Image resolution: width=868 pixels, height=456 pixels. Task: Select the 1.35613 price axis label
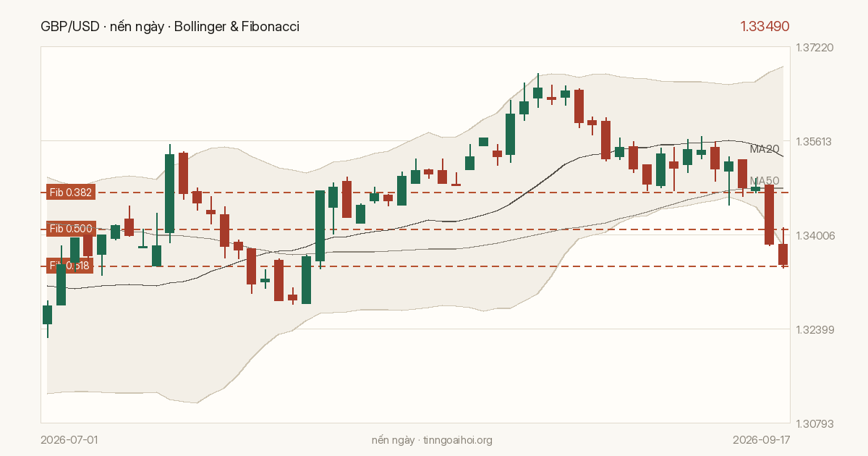coord(815,141)
